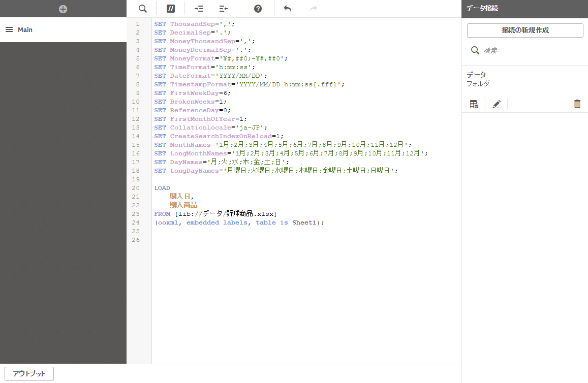Click the データ接続 panel header
The width and height of the screenshot is (588, 383).
click(x=524, y=9)
